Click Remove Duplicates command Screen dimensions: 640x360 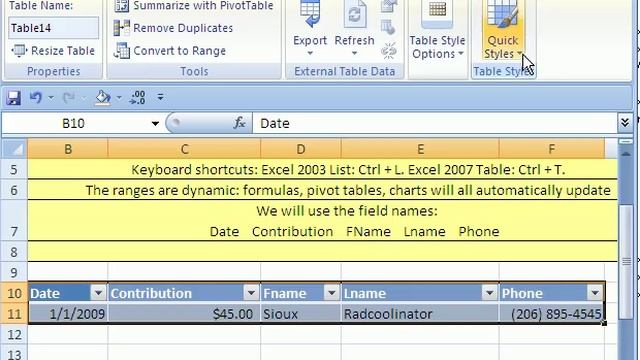[173, 28]
